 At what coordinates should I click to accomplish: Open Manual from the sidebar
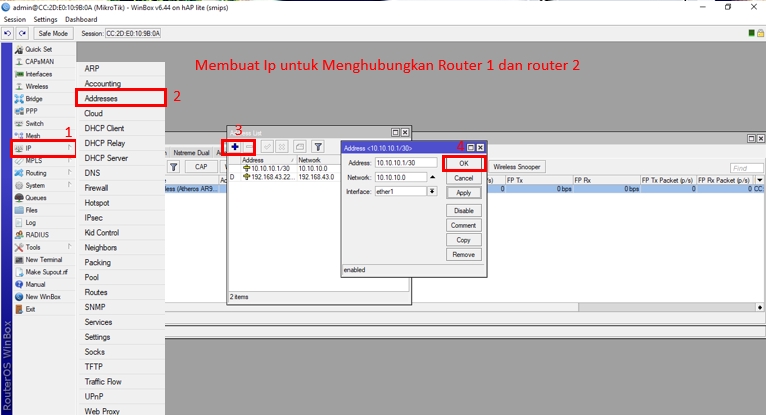[35, 284]
